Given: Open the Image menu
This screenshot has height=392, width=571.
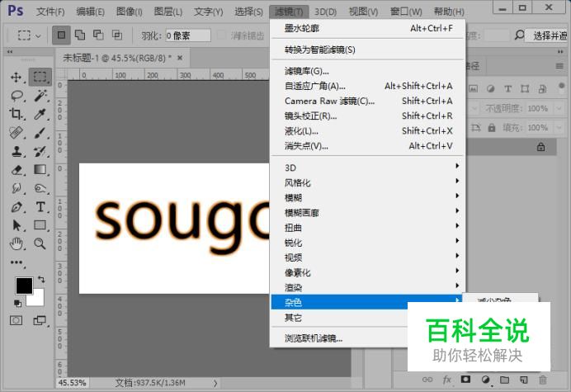Looking at the screenshot, I should point(129,12).
